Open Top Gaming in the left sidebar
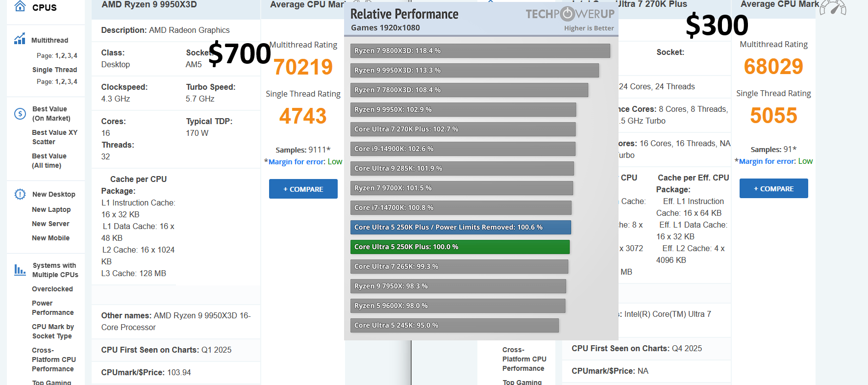The width and height of the screenshot is (868, 385). tap(51, 382)
